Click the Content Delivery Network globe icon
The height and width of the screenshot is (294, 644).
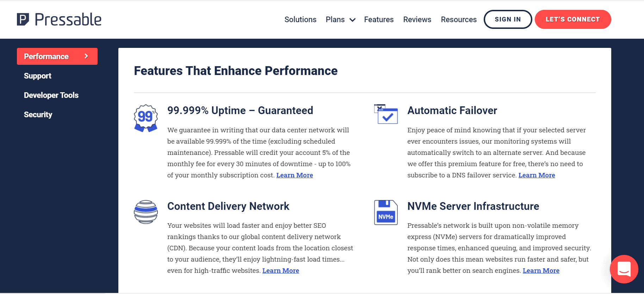tap(145, 212)
